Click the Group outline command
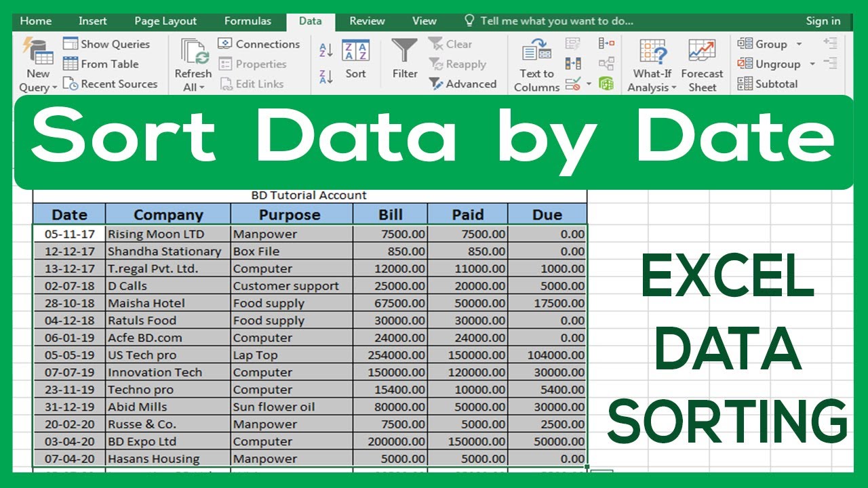 763,44
